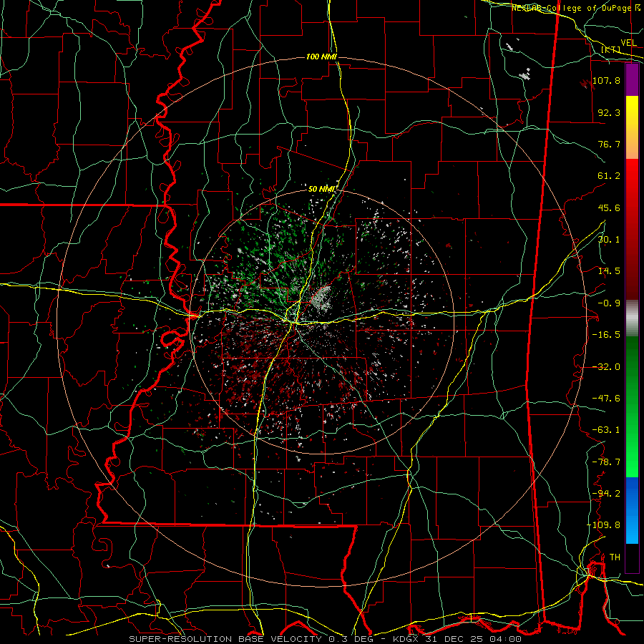The height and width of the screenshot is (644, 644).
Task: Click the "[KT]" units label
Action: pos(611,49)
